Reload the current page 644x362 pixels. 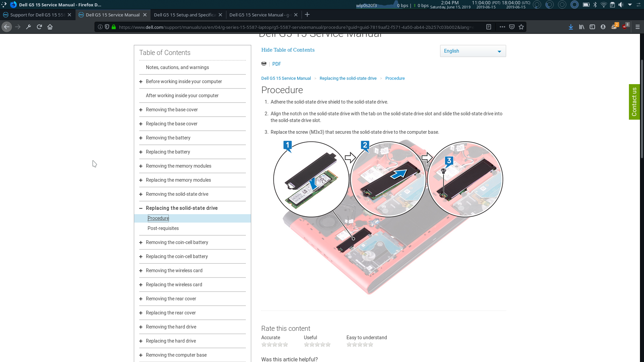pos(39,27)
